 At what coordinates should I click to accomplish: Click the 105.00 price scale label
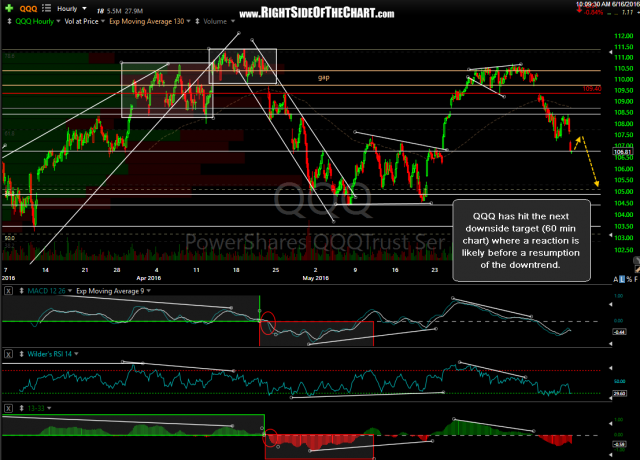pyautogui.click(x=623, y=192)
